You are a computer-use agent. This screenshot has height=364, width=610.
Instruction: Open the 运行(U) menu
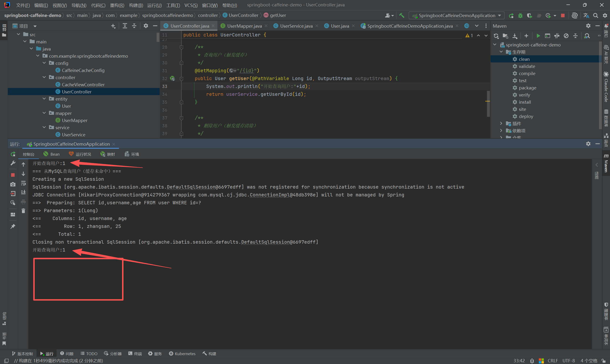point(154,5)
